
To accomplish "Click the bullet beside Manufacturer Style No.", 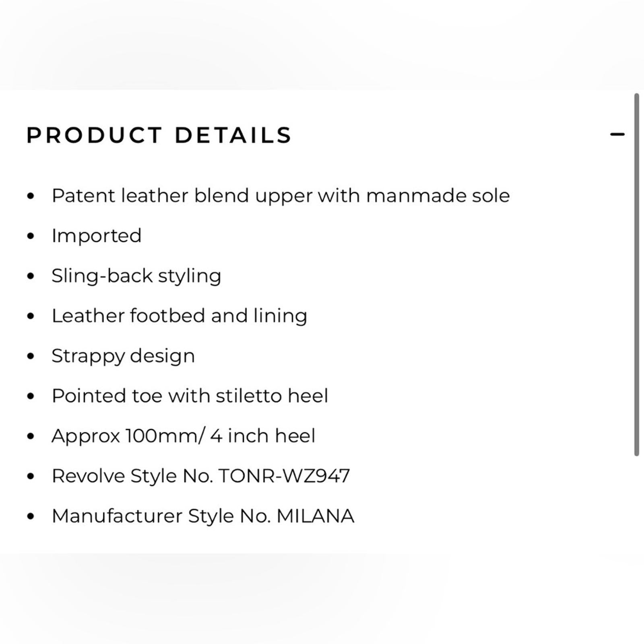I will click(x=30, y=516).
